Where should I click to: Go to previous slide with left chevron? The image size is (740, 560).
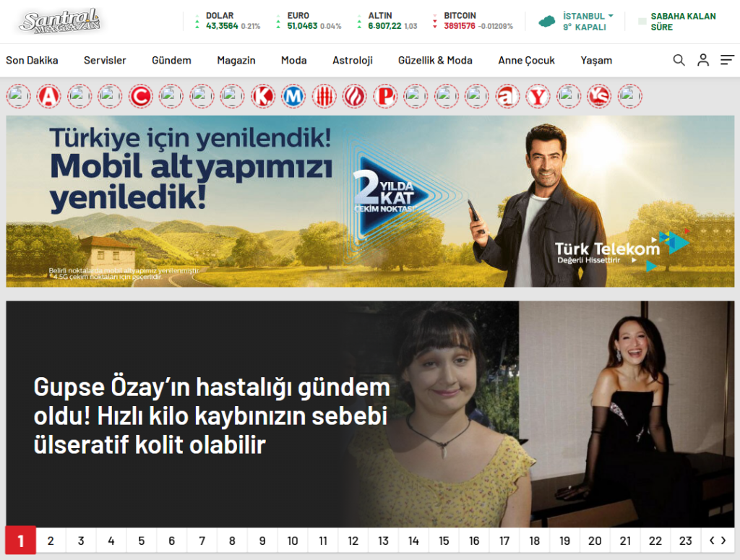pos(712,540)
